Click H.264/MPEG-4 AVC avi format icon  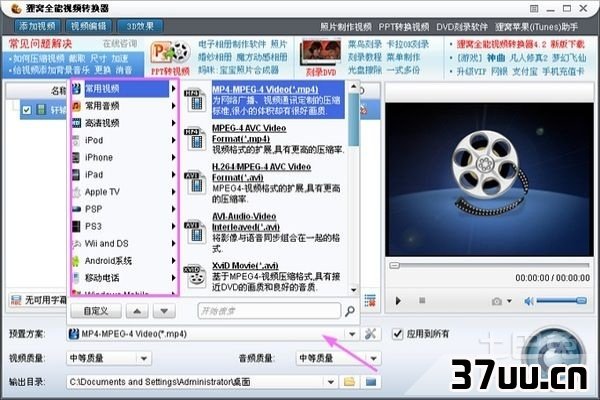point(195,182)
